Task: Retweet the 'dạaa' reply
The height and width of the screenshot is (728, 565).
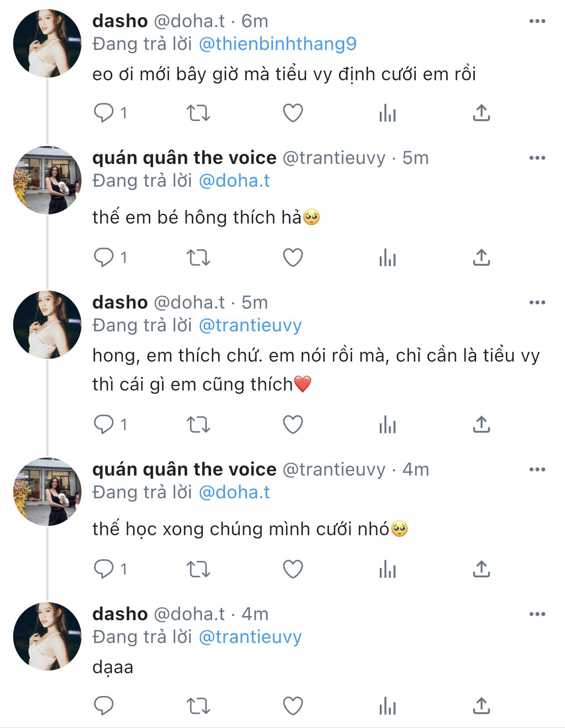Action: [x=198, y=706]
